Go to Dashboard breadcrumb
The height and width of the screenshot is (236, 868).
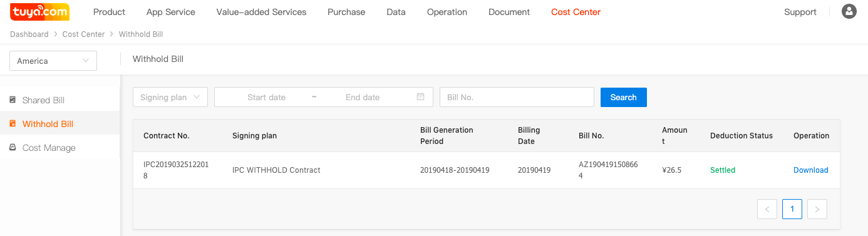pos(29,34)
